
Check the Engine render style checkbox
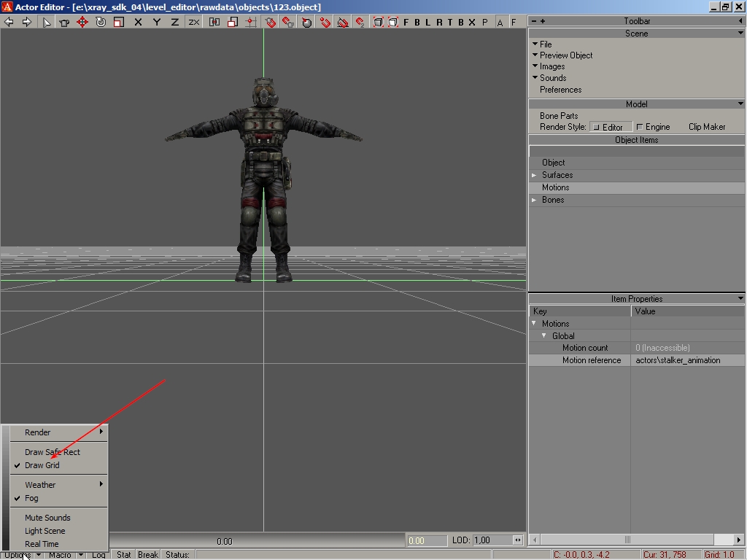(639, 127)
